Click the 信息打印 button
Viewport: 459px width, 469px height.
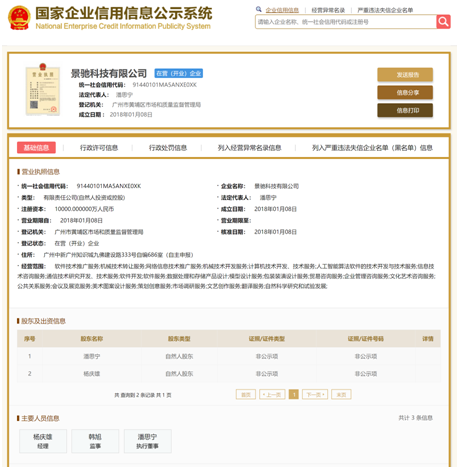pyautogui.click(x=405, y=110)
